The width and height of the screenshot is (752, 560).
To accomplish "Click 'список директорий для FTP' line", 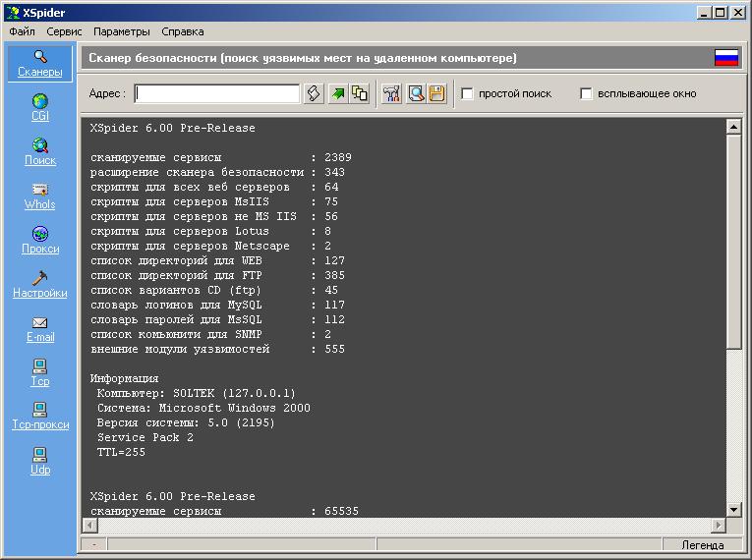I will [x=217, y=276].
